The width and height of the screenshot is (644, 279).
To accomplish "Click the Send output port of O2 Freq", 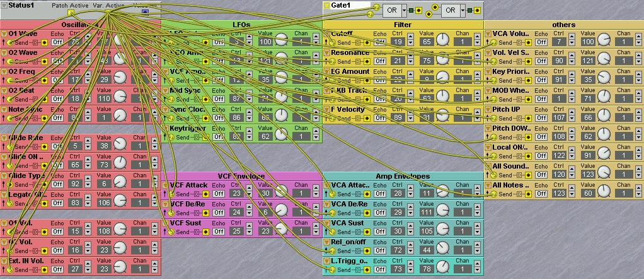I will pyautogui.click(x=9, y=80).
